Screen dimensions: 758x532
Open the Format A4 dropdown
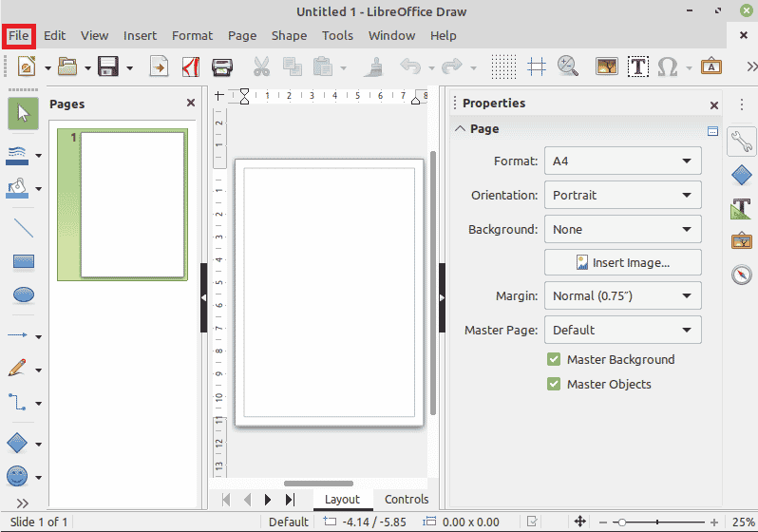(623, 161)
